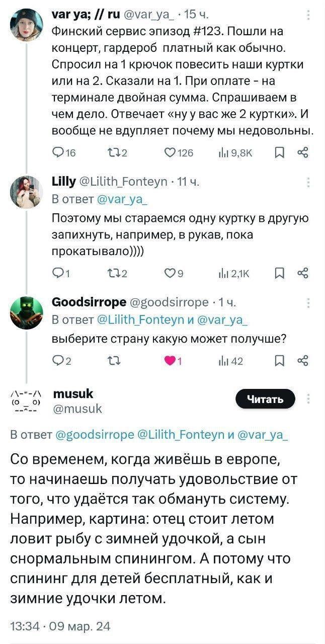Share var ya's tweet

point(302,153)
